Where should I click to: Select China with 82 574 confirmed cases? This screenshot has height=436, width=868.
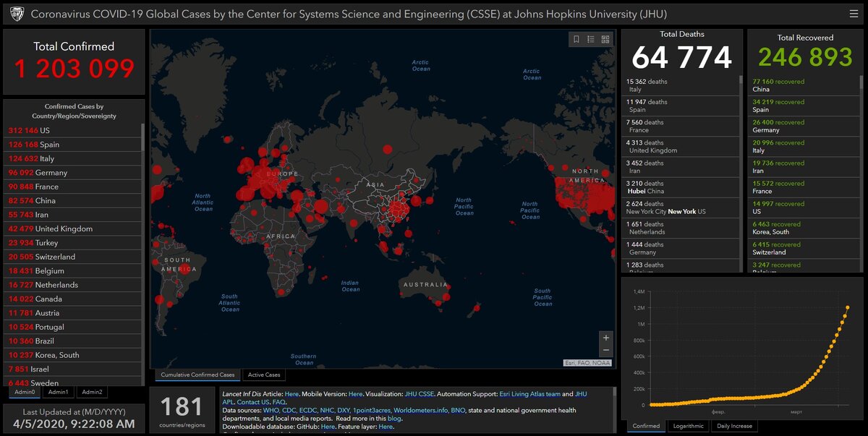[x=72, y=200]
